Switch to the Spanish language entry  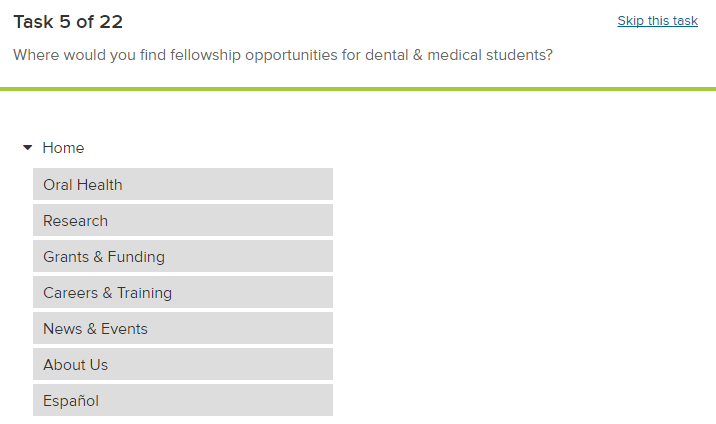[182, 401]
